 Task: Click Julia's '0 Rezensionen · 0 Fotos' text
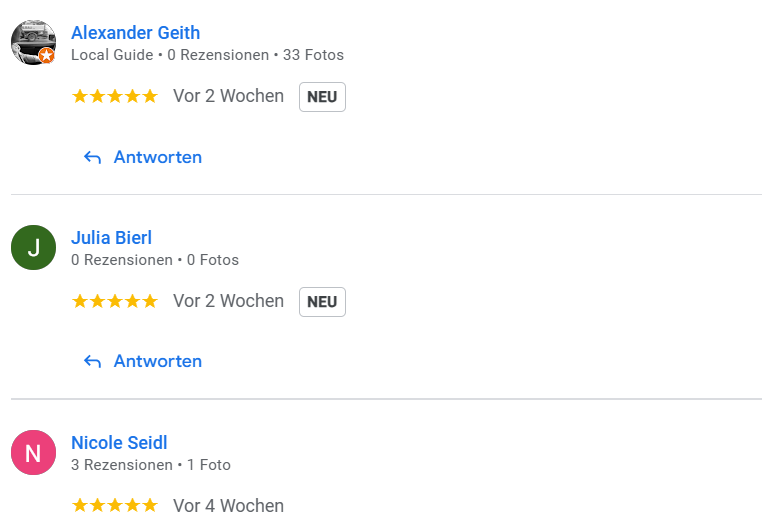point(155,260)
